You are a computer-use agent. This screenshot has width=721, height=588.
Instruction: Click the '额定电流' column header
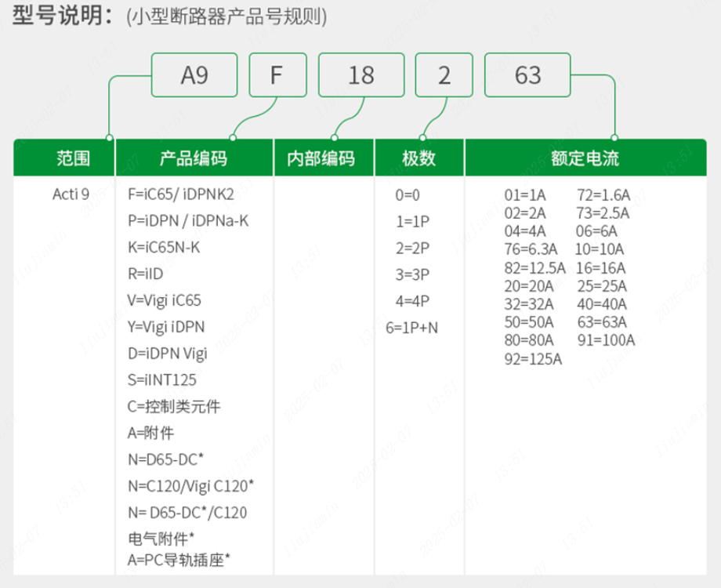click(585, 158)
